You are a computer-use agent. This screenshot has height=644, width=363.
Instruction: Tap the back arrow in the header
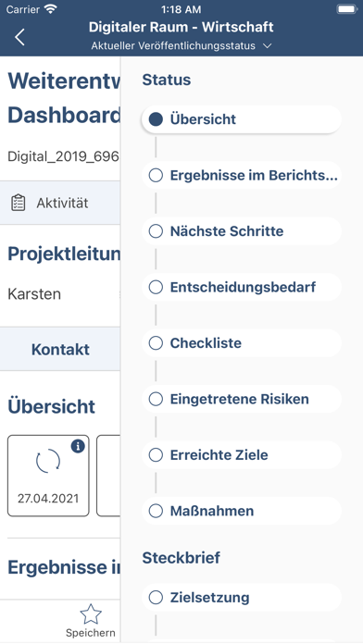(19, 37)
